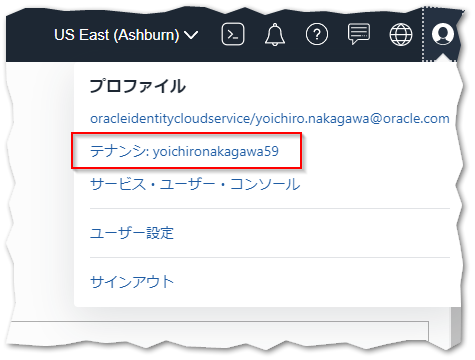Click the divider line above サインアウト
The image size is (475, 360).
[270, 257]
